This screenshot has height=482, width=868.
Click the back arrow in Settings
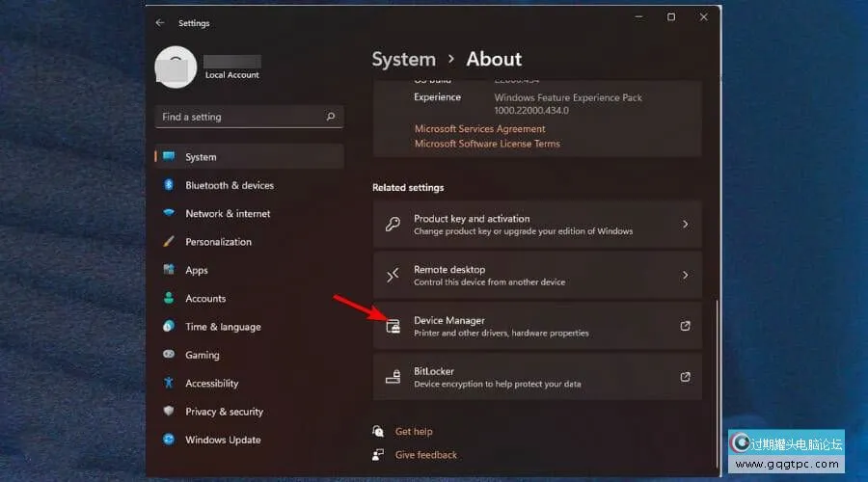pyautogui.click(x=160, y=22)
